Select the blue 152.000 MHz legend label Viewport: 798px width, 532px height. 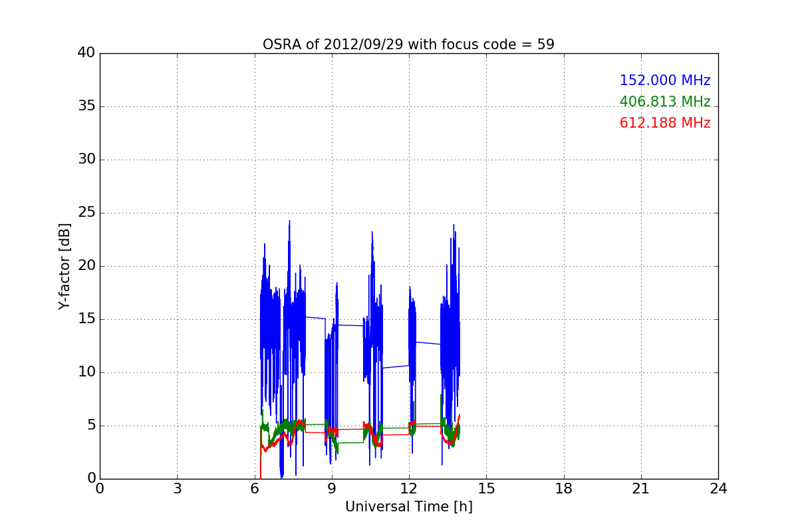pyautogui.click(x=665, y=80)
